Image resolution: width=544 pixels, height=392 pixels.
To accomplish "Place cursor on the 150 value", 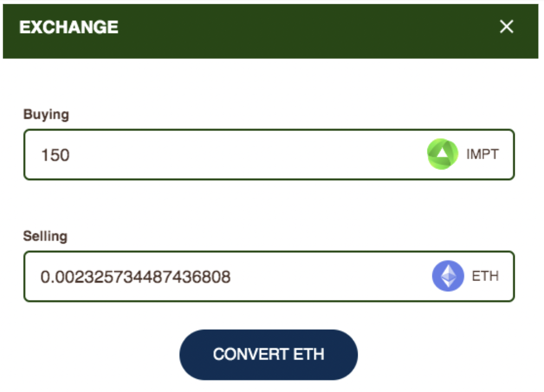I will 55,155.
